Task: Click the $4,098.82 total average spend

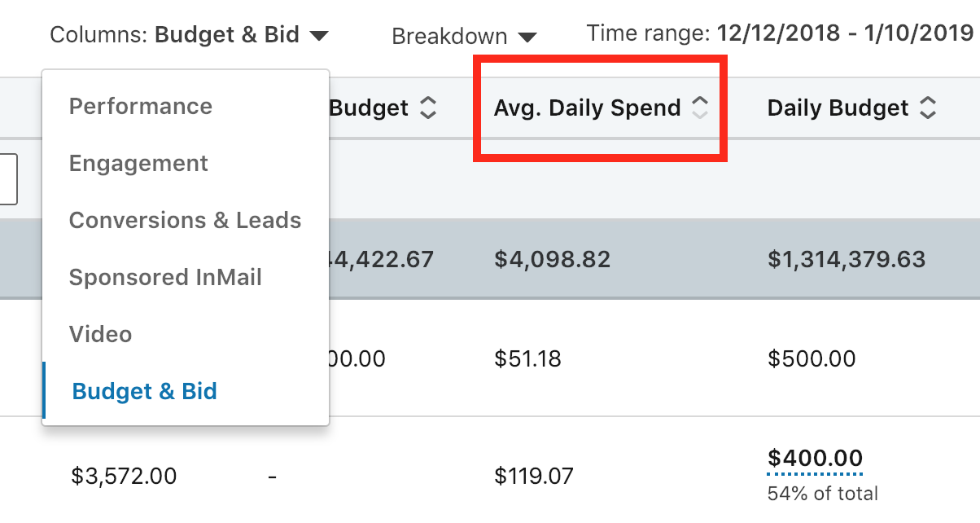Action: pos(552,259)
